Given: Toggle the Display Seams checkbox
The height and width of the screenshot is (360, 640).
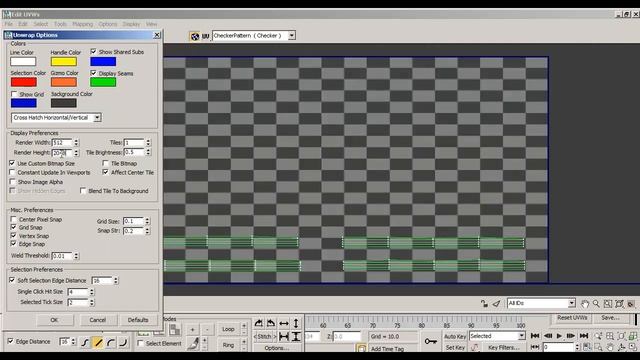Looking at the screenshot, I should (x=93, y=73).
